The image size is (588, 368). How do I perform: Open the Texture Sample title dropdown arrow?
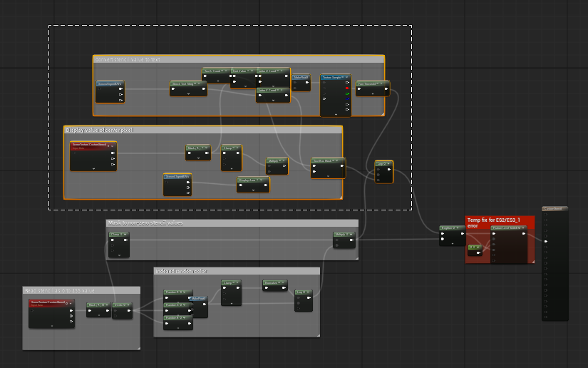coord(347,77)
